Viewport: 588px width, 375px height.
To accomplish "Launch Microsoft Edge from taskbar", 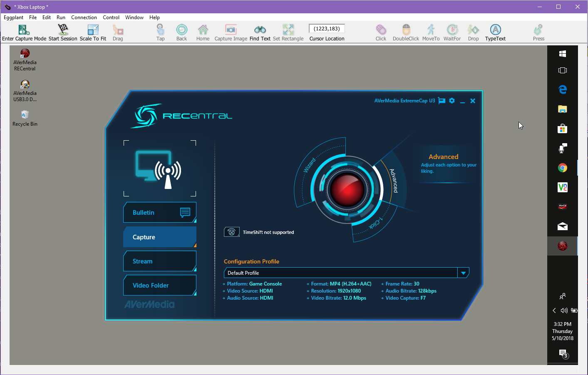I will 563,89.
